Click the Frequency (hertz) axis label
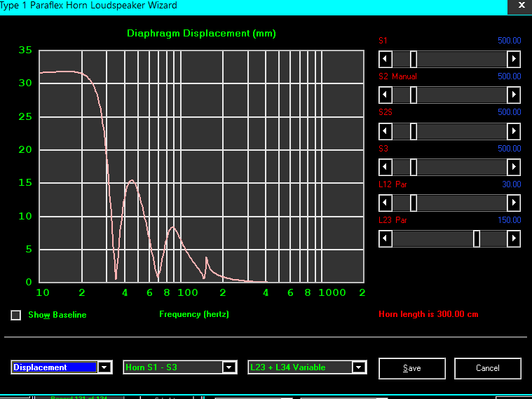The width and height of the screenshot is (532, 399). 194,314
